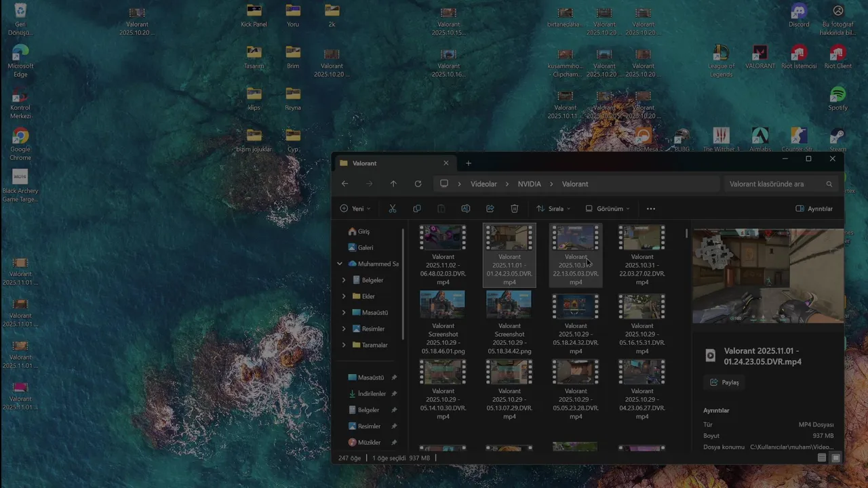Image resolution: width=868 pixels, height=488 pixels.
Task: Select the Black Archery Game Target icon
Action: point(20,186)
